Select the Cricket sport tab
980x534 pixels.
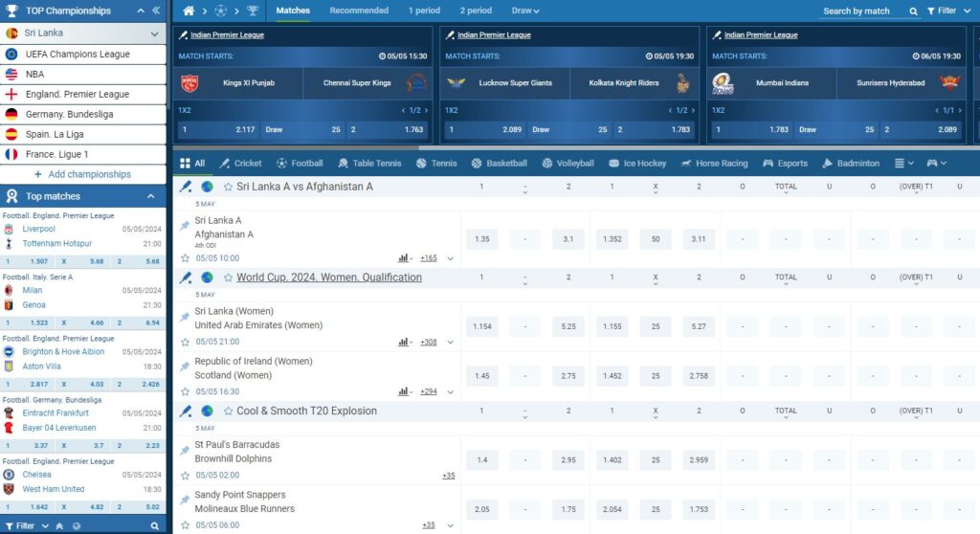pos(240,164)
